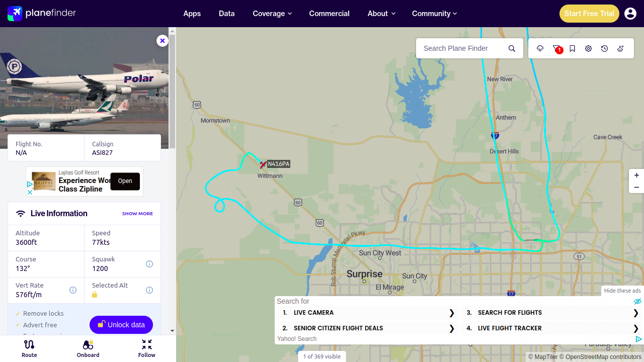
Task: Click the squawk value 1200
Action: point(100,268)
